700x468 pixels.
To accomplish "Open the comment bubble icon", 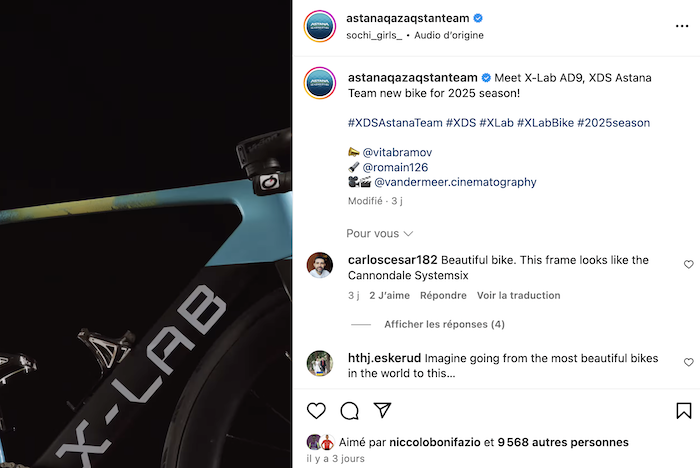I will [x=349, y=411].
